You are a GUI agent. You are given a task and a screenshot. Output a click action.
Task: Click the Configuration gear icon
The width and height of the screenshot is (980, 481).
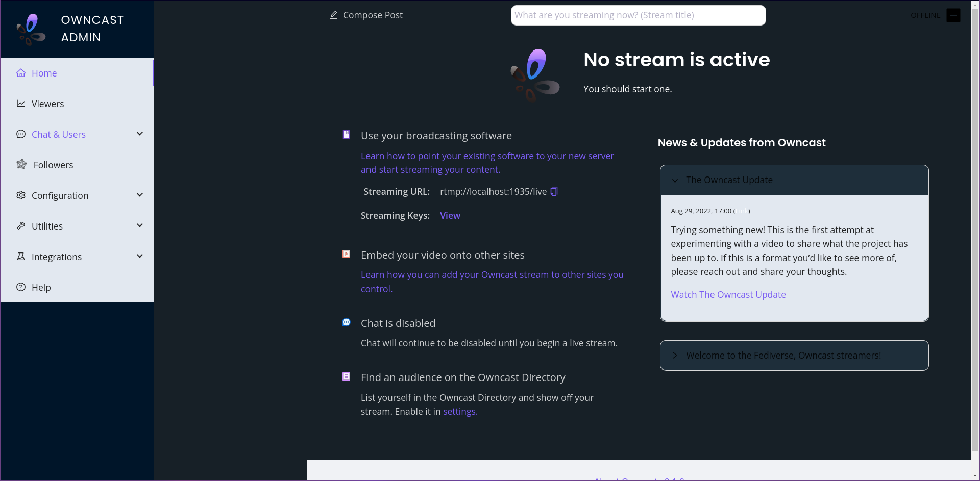[20, 195]
